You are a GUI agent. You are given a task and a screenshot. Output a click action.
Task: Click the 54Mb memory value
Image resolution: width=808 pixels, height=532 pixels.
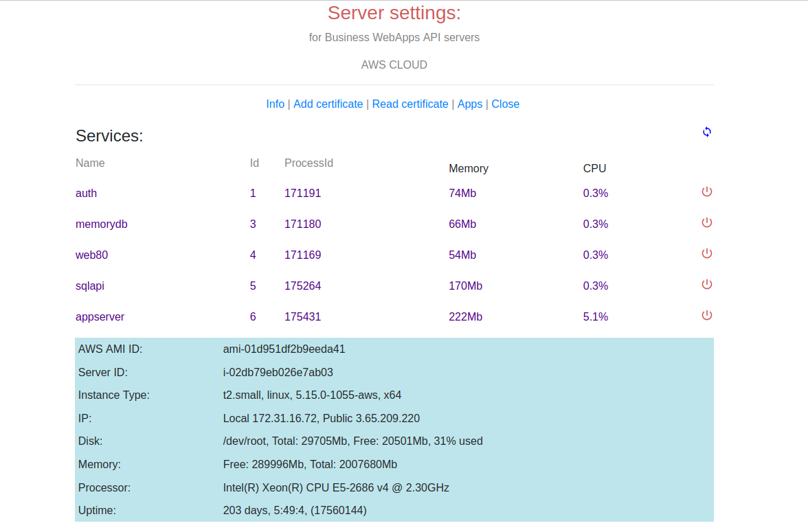click(x=462, y=255)
